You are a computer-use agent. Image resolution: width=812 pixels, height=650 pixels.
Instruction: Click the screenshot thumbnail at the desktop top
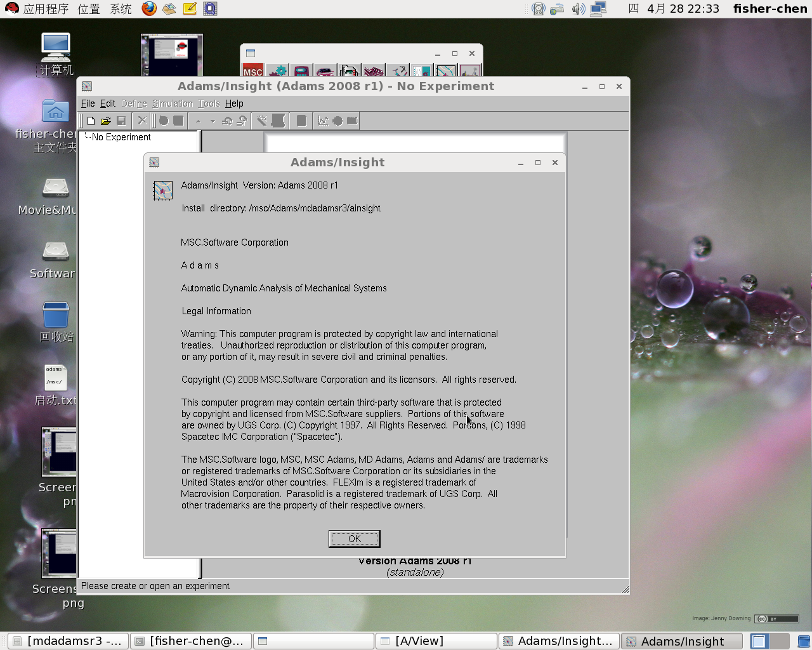[172, 55]
